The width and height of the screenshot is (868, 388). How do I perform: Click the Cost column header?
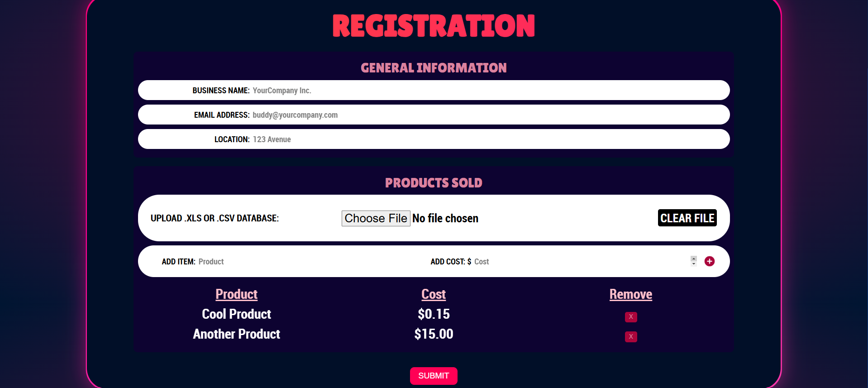coord(434,294)
